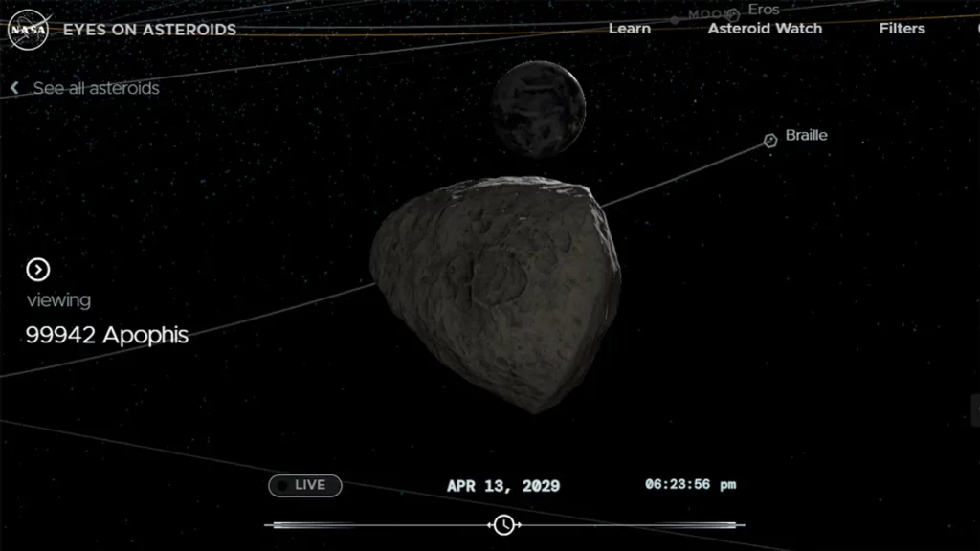Expand the Apophis info panel arrow
The width and height of the screenshot is (980, 551).
37,270
